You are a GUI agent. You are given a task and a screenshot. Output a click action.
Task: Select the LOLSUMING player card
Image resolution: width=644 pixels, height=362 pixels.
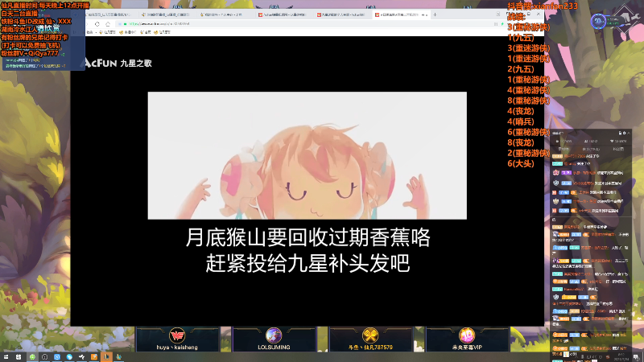tap(274, 339)
